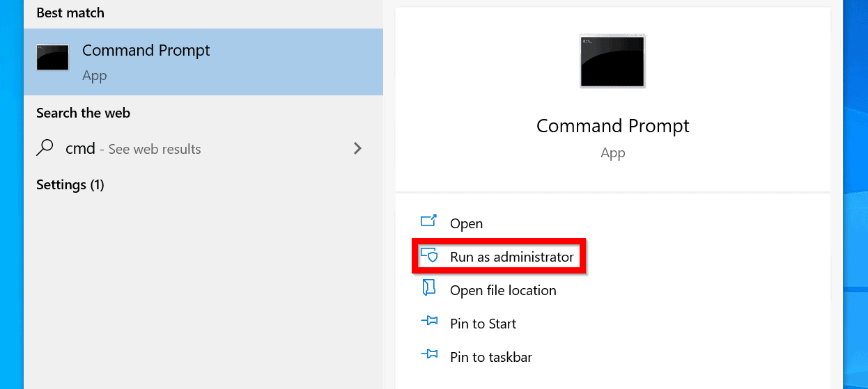The image size is (868, 389).
Task: Click the shield icon beside Run as administrator
Action: coord(429,255)
